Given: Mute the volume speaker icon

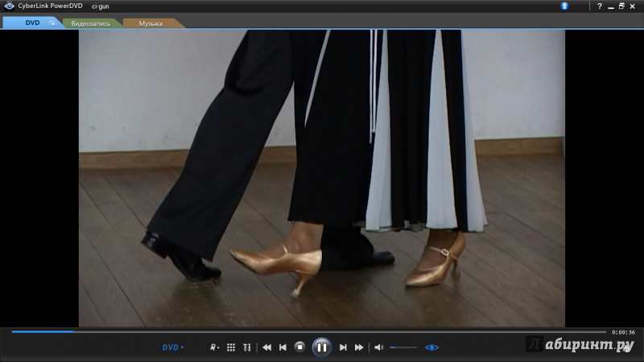Looking at the screenshot, I should coord(379,347).
